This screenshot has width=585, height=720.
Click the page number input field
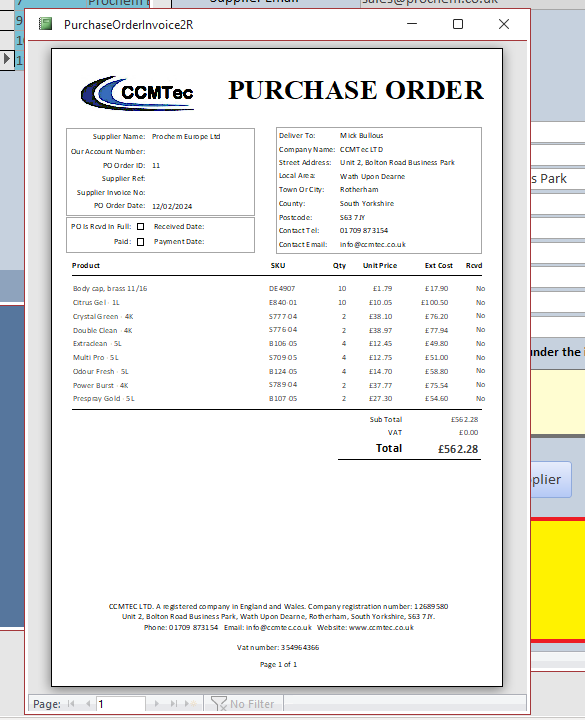121,703
